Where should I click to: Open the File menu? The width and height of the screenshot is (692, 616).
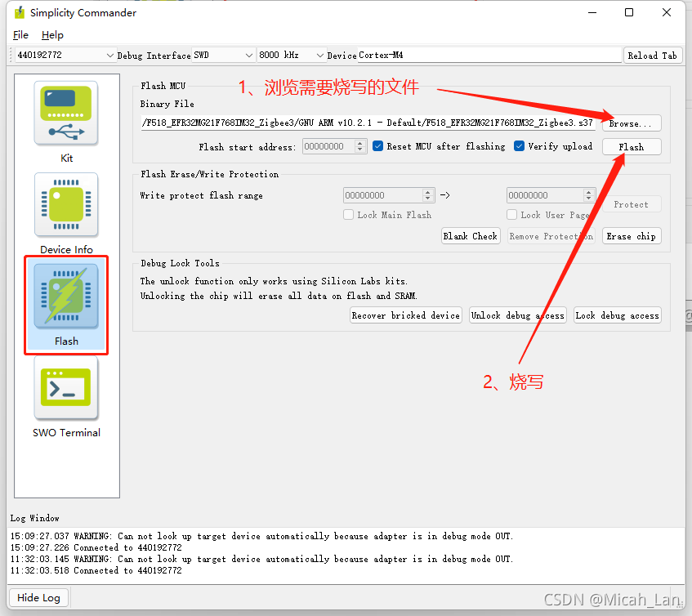tap(20, 35)
